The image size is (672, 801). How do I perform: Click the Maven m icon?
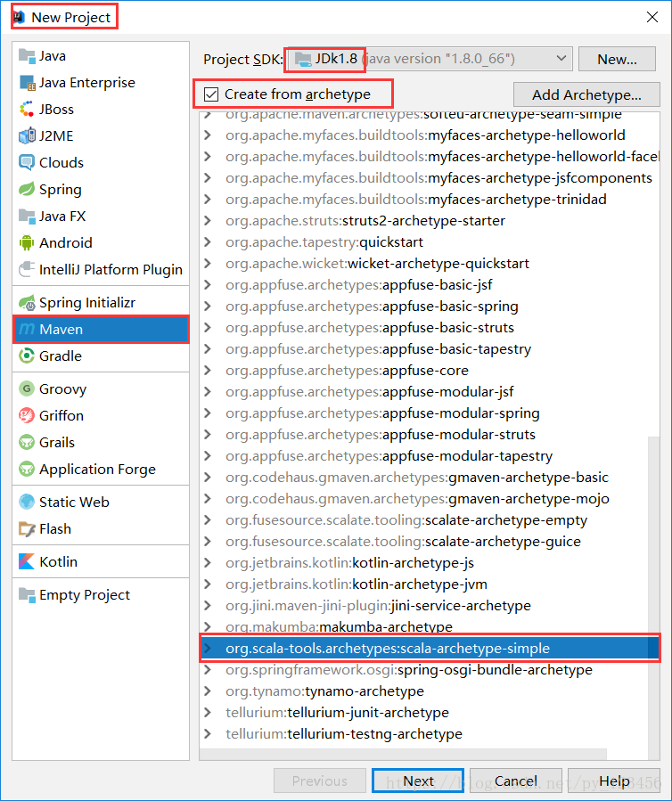click(x=27, y=329)
